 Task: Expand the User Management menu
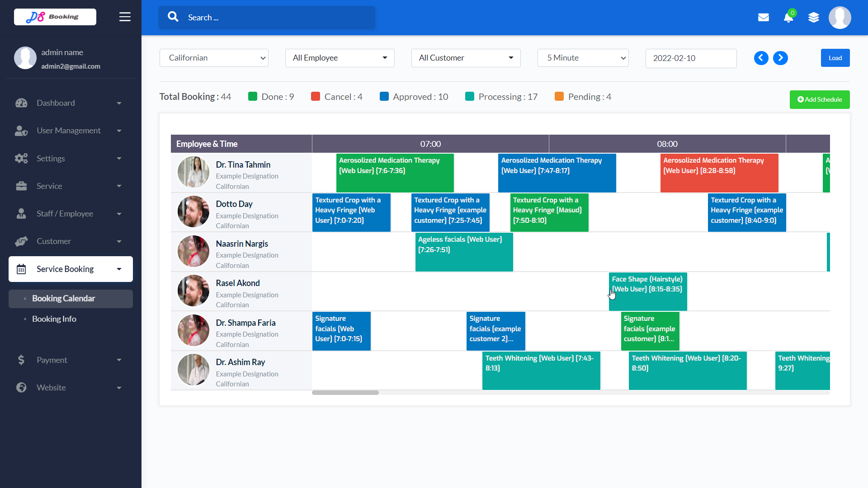(69, 131)
